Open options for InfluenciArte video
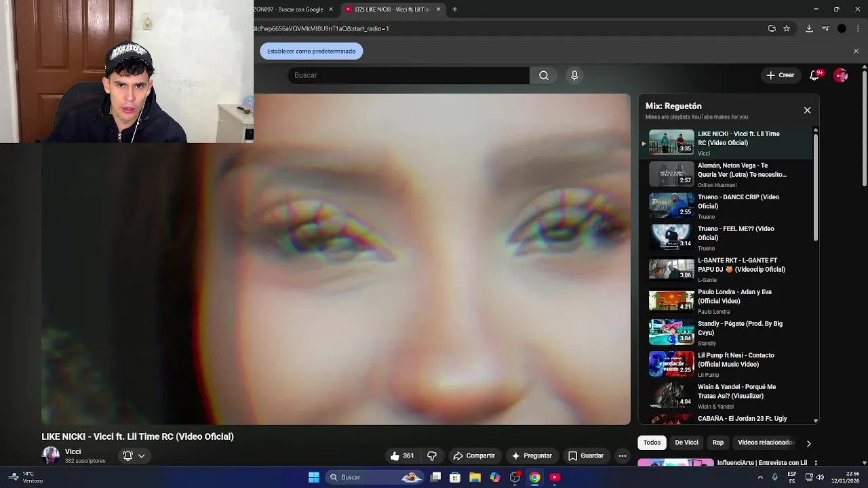The image size is (868, 488). pos(816,463)
